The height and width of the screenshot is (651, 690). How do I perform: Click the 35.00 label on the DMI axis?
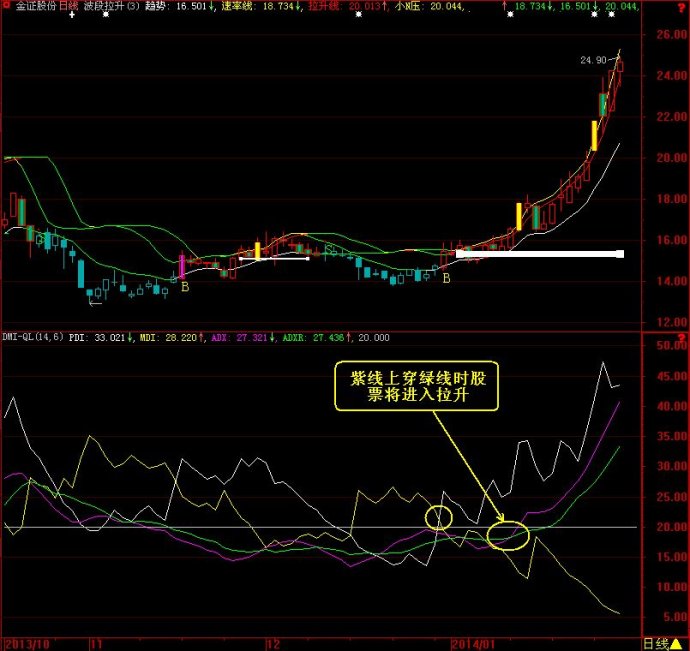tap(671, 437)
